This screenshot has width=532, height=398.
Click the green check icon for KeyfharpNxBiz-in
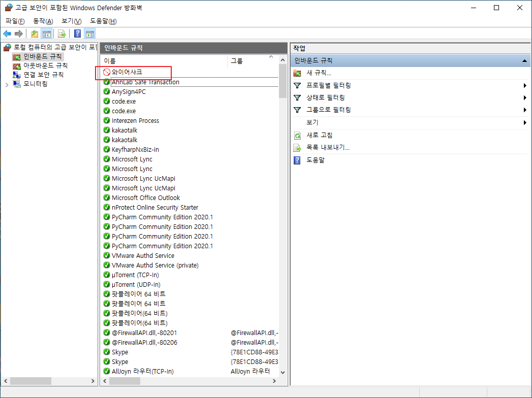click(x=107, y=149)
